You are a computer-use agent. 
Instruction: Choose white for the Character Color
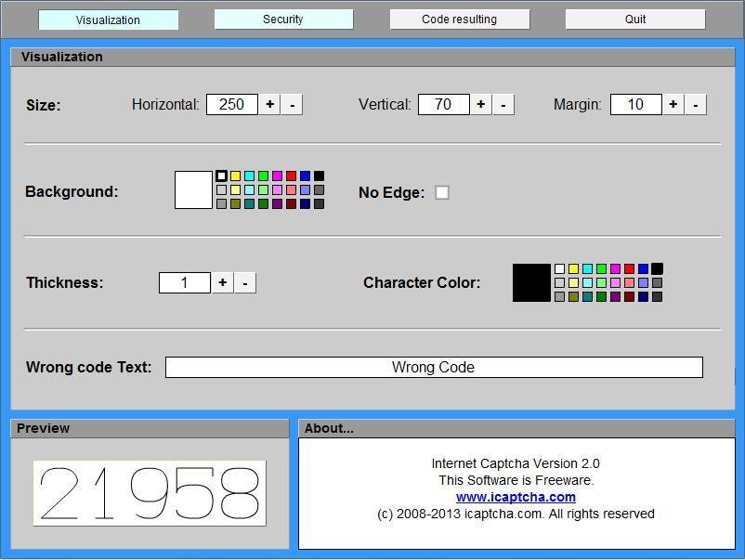point(559,268)
